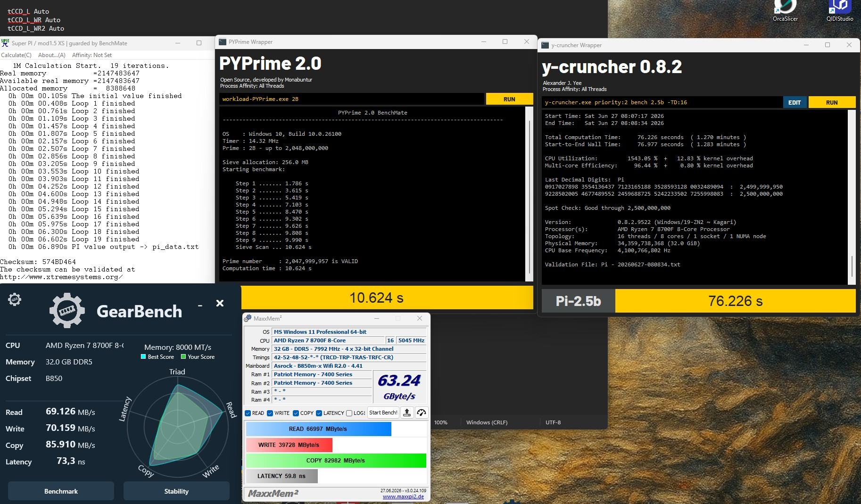Open About...(A) menu in Super PI
The image size is (861, 504).
tap(52, 55)
